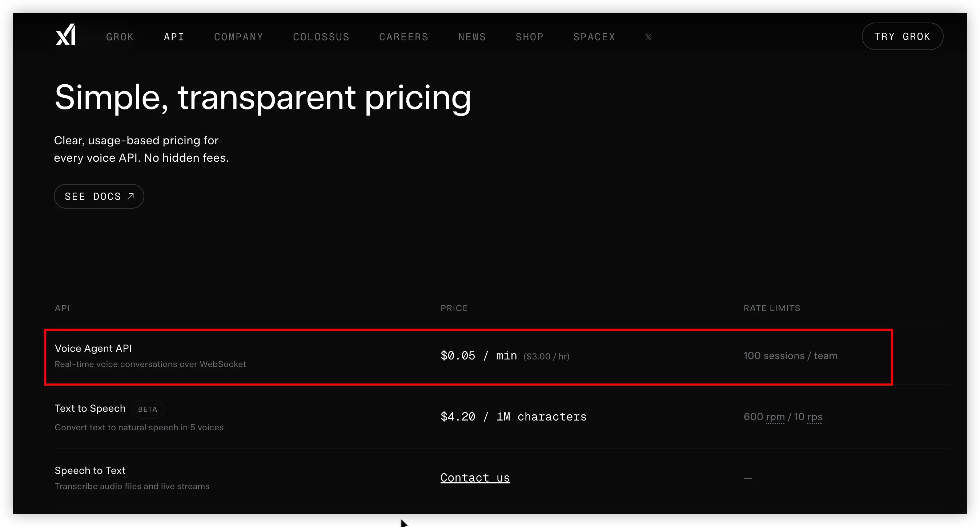This screenshot has width=980, height=527.
Task: Click the Speech to Text title
Action: (x=90, y=470)
